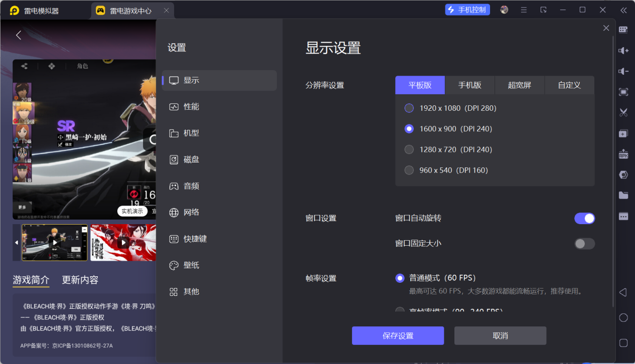Open the hamburger menu in title bar
635x364 pixels.
click(x=523, y=10)
